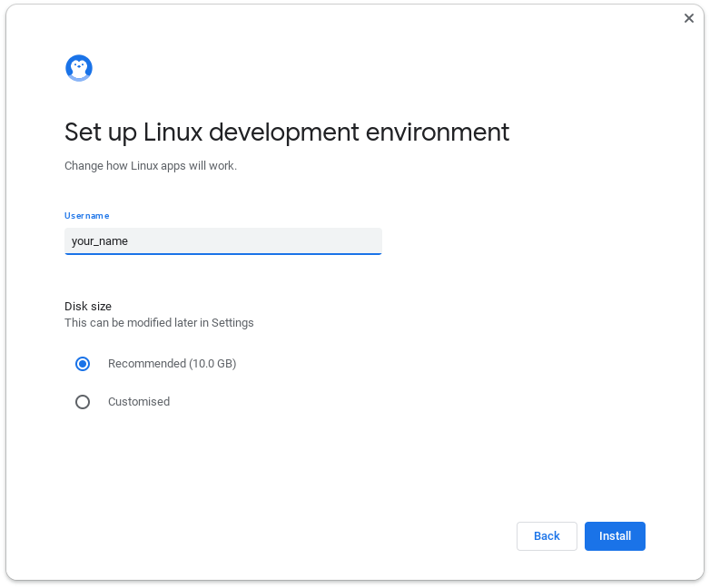Screen dimensions: 710x588
Task: Click the "your_name" text in the field
Action: point(100,241)
